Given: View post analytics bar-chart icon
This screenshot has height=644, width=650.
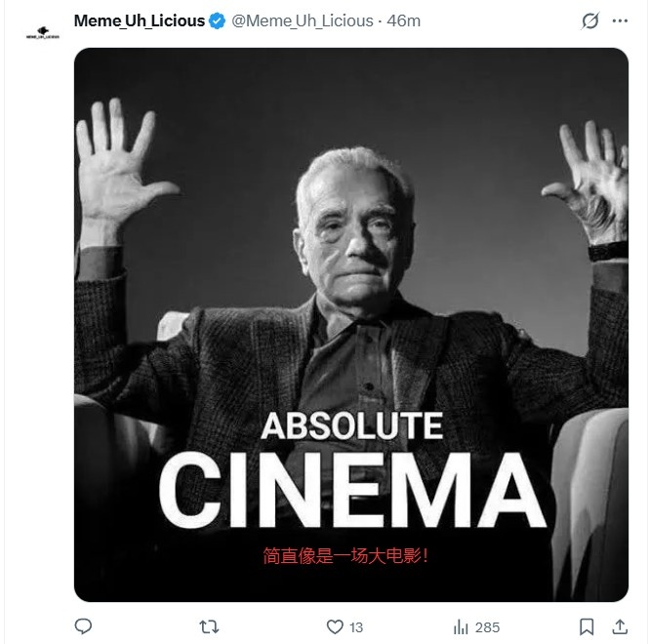Looking at the screenshot, I should pyautogui.click(x=460, y=625).
